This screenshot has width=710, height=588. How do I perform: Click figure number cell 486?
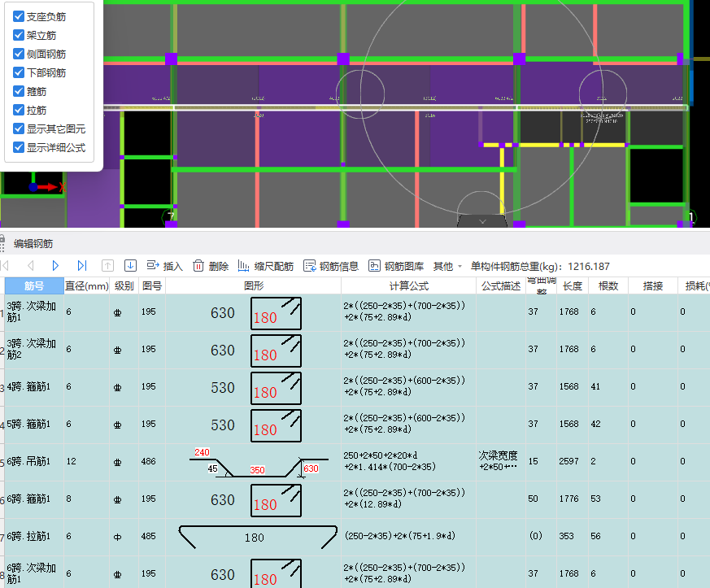[152, 462]
